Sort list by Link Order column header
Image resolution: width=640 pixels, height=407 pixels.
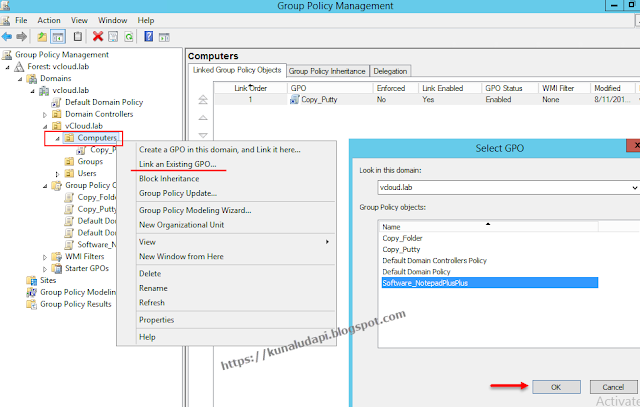pos(251,88)
